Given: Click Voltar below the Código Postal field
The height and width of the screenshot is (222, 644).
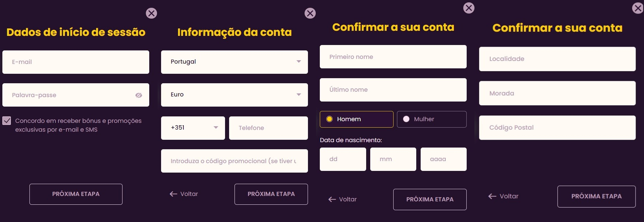Looking at the screenshot, I should (503, 196).
